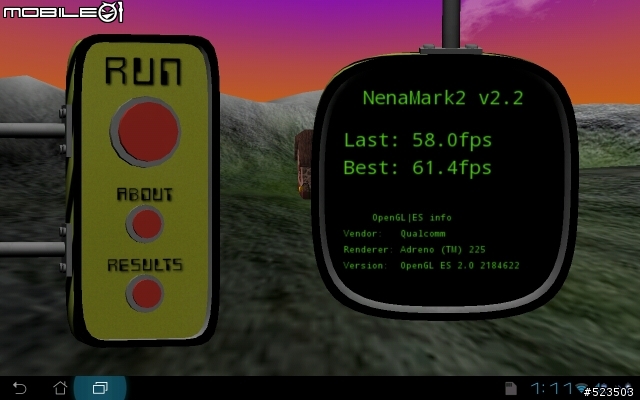Select the 'Version: OpenGL ES 2.0 2184622' line

[431, 265]
